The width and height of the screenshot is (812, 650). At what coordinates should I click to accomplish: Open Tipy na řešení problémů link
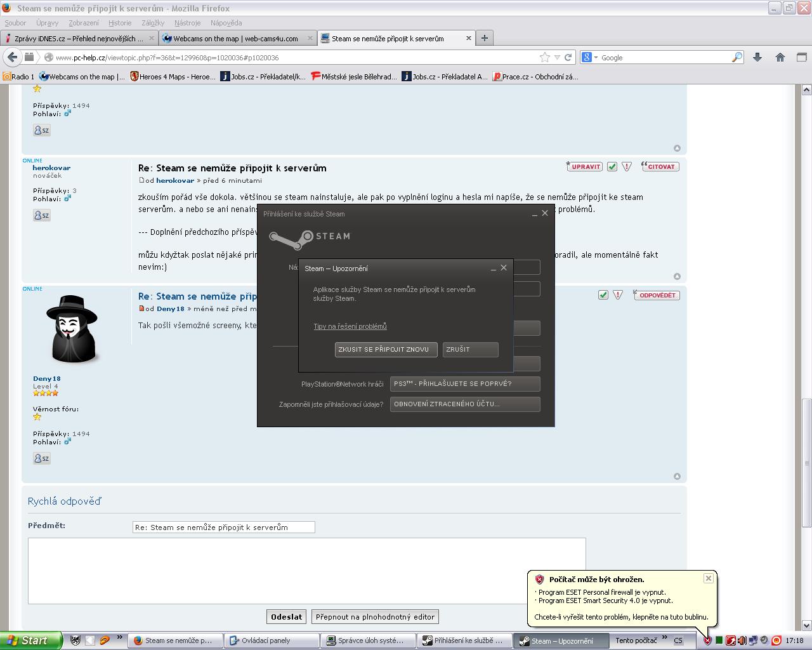pyautogui.click(x=350, y=326)
